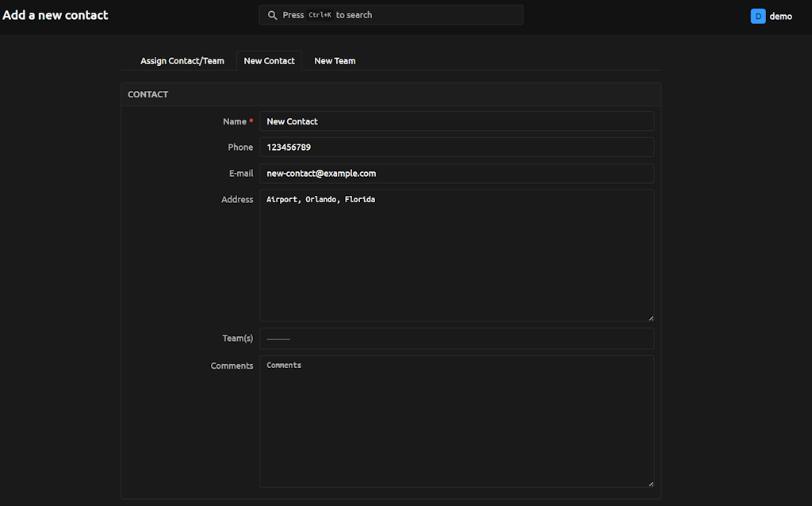Click the E-mail input field
The image size is (812, 506).
pos(456,174)
